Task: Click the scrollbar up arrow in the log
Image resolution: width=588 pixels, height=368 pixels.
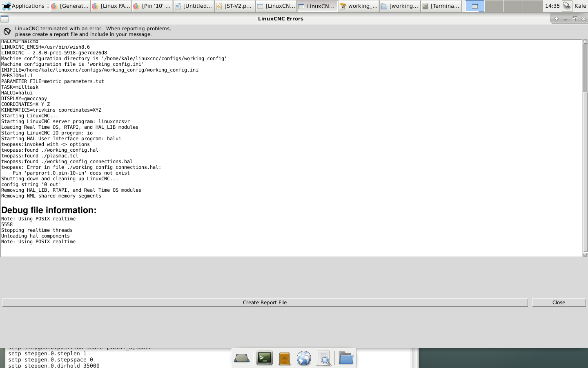Action: coord(585,42)
